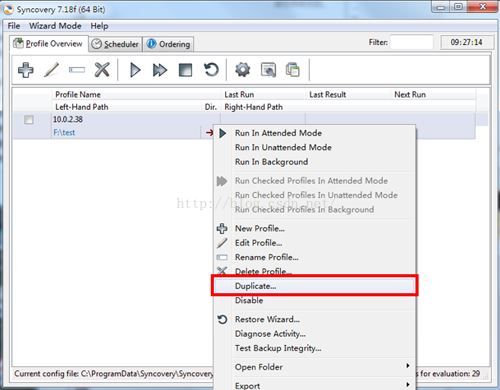The width and height of the screenshot is (500, 390).
Task: Click Syncovery application icon in title bar
Action: [9, 9]
